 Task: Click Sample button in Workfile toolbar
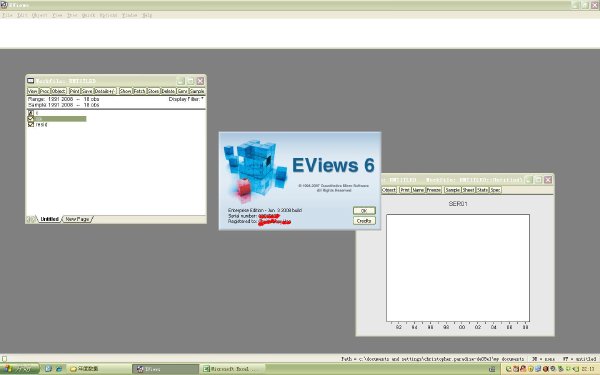click(x=197, y=91)
